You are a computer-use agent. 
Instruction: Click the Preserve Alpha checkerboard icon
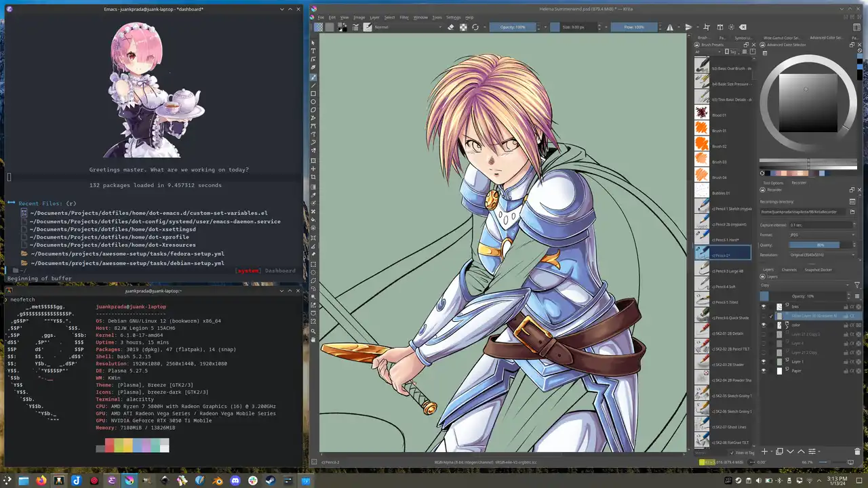point(463,27)
